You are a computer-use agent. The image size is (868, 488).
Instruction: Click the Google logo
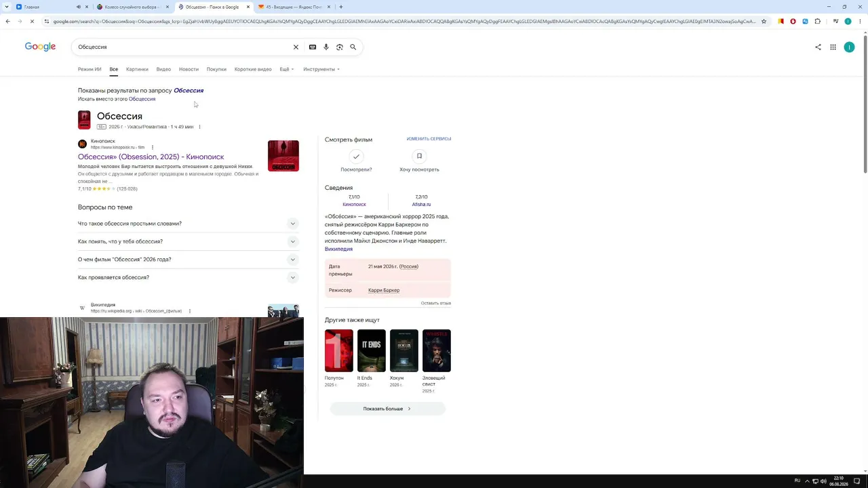40,47
